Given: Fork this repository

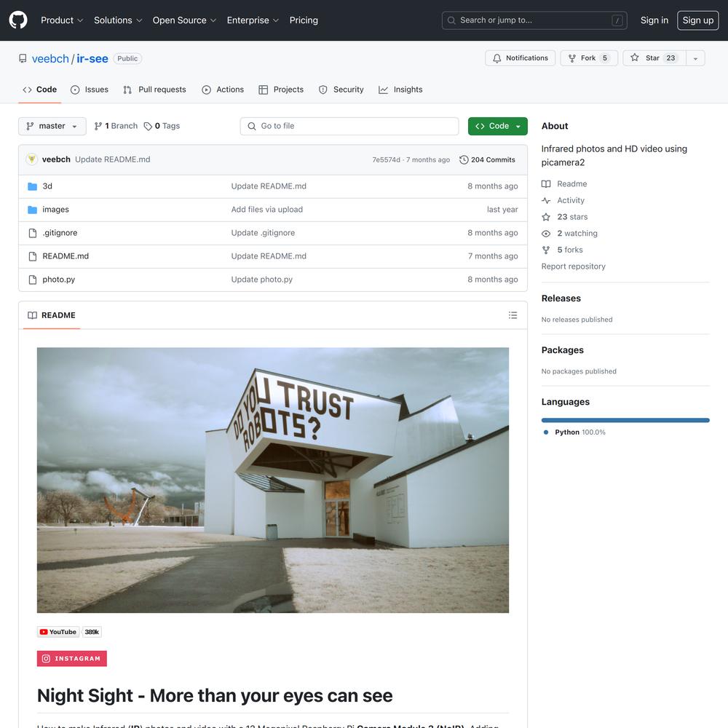Looking at the screenshot, I should tap(589, 58).
